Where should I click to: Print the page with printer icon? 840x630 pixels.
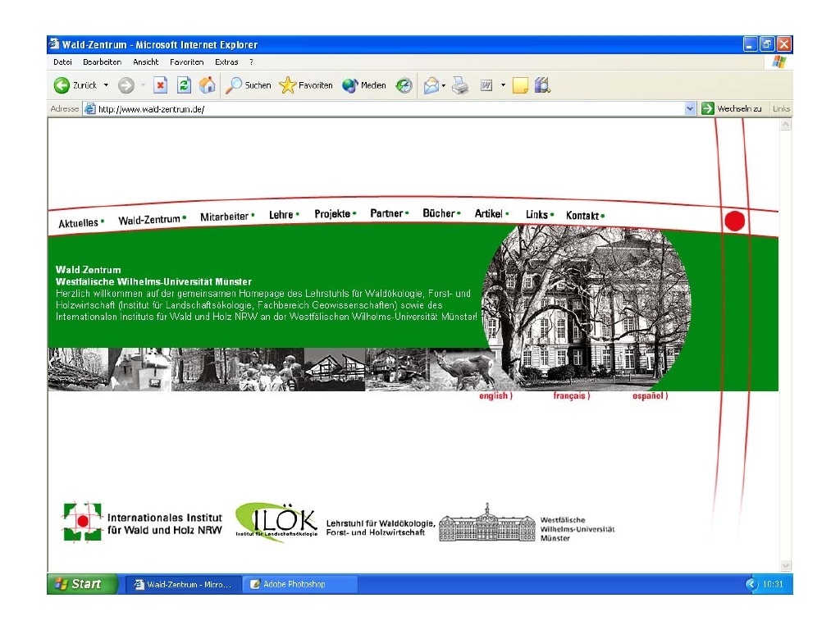[459, 85]
